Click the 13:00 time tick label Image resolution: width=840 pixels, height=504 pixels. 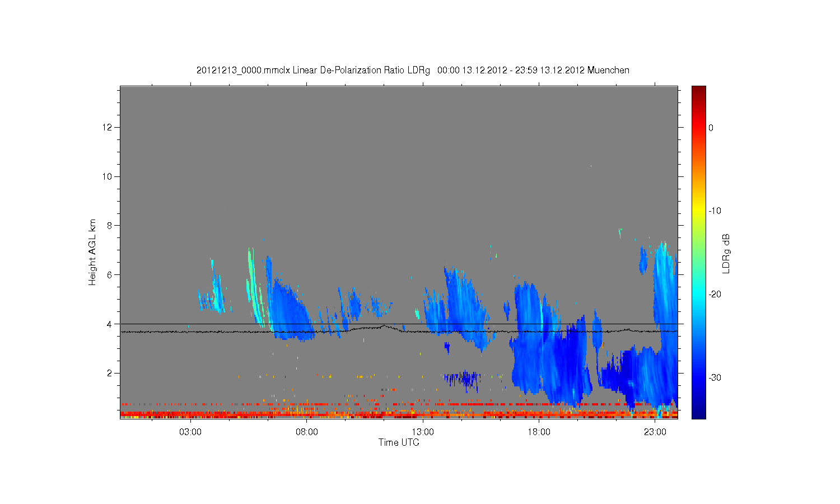pyautogui.click(x=423, y=432)
